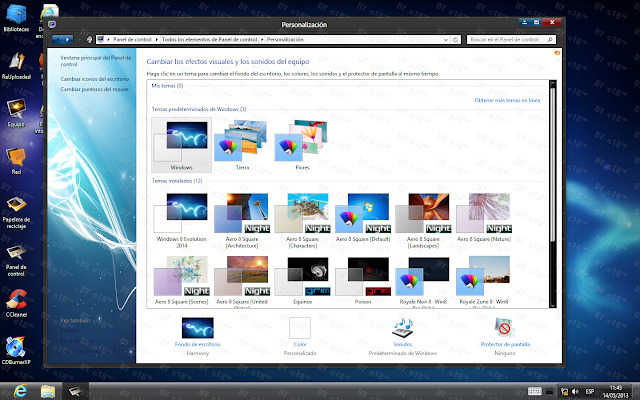Click the refresh button in address bar

[456, 40]
